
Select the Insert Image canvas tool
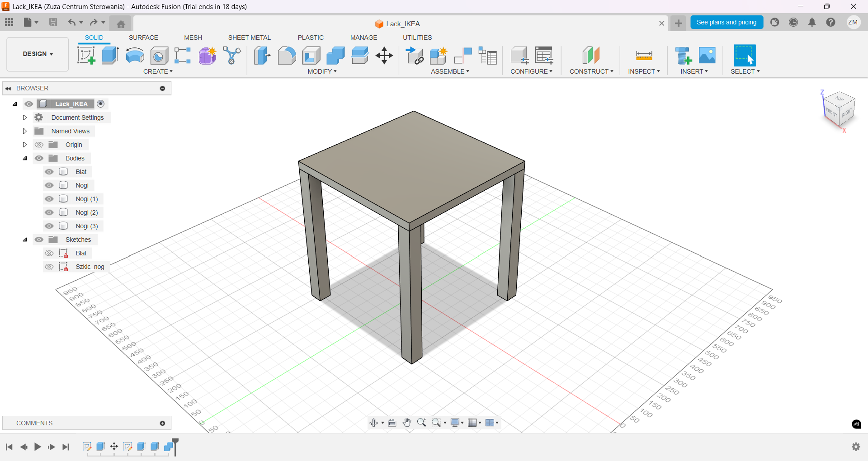point(708,56)
